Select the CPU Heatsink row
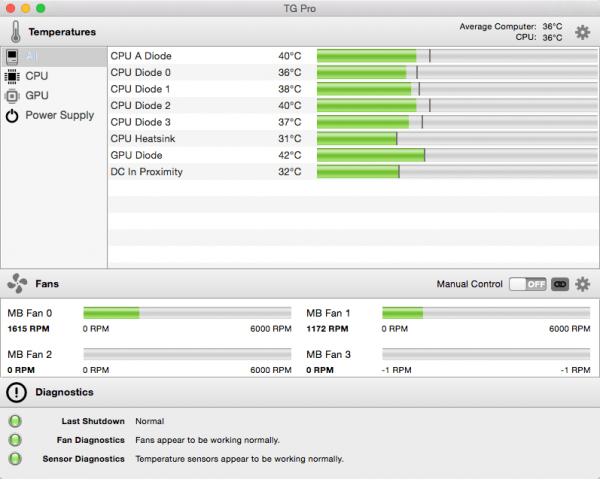Screen dimensions: 600x479 [x=353, y=138]
